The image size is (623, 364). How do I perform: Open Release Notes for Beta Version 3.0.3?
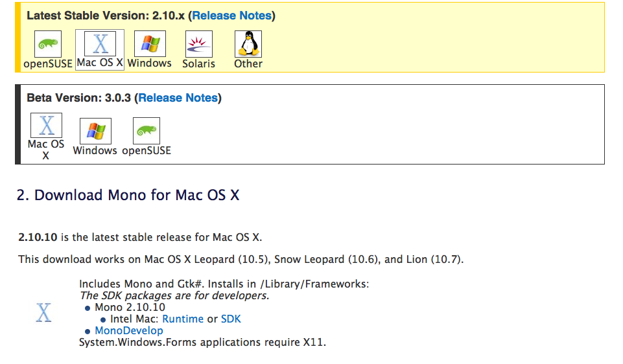[x=178, y=98]
